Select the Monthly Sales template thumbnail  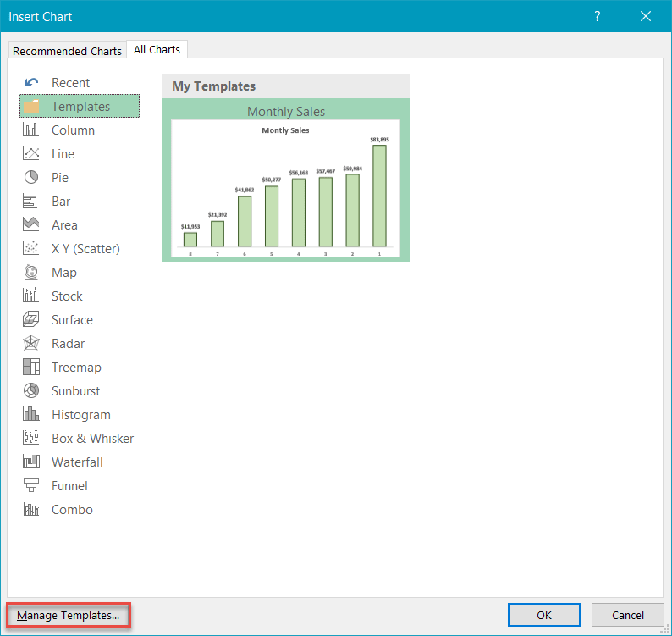coord(286,189)
